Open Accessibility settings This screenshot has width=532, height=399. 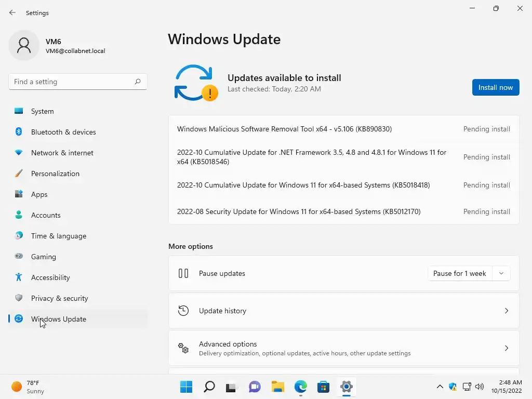[78, 277]
